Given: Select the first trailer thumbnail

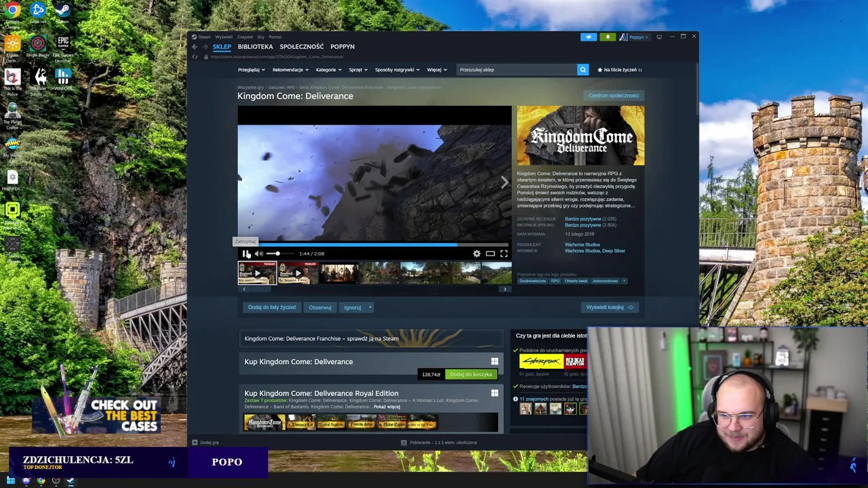Looking at the screenshot, I should (257, 273).
